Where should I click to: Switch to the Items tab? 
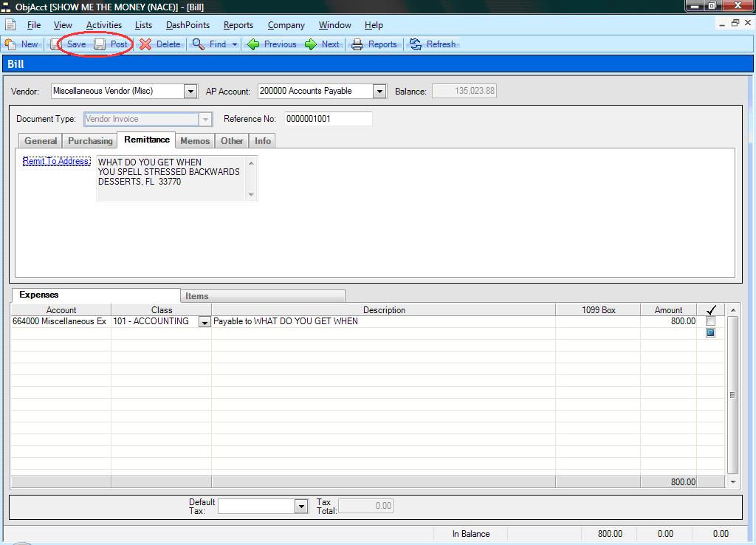[196, 296]
